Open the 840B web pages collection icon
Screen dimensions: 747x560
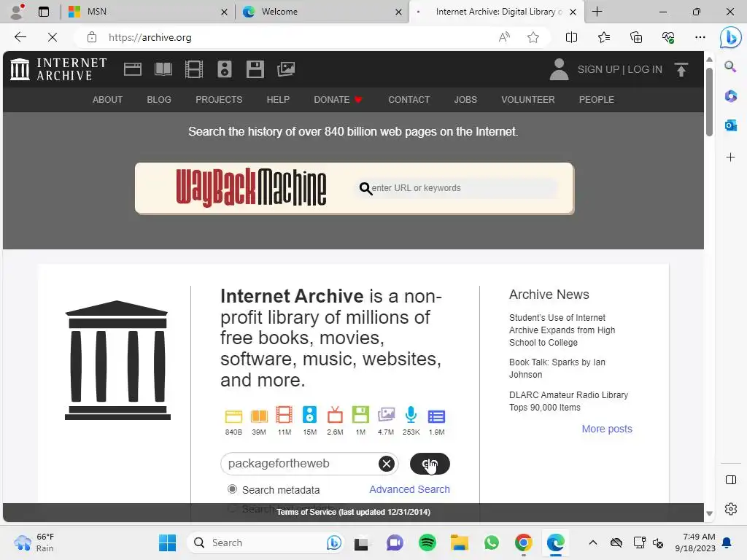(x=233, y=416)
